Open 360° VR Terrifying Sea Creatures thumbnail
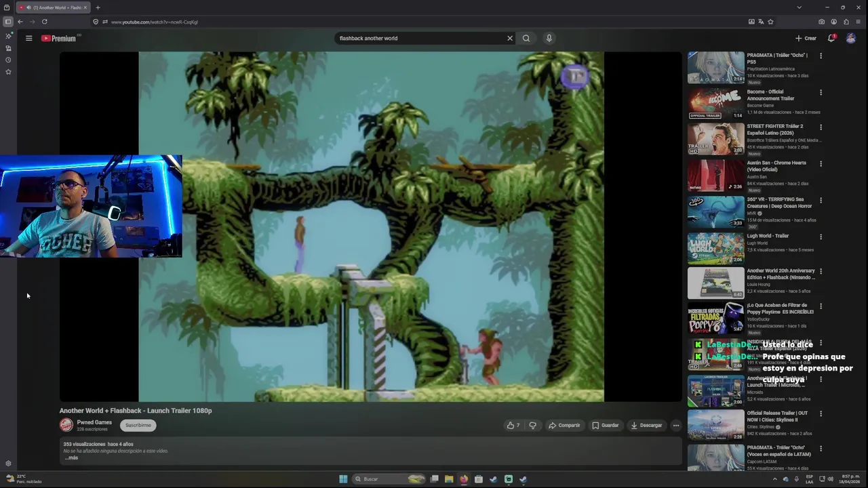The image size is (868, 488). tap(715, 211)
